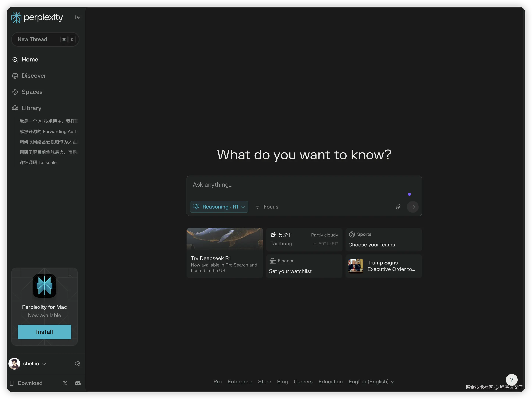
Task: Open settings via the gear icon
Action: coord(77,364)
